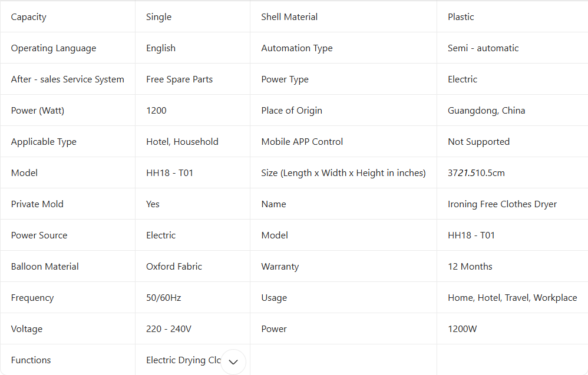Select the Not Supported value

pyautogui.click(x=478, y=142)
